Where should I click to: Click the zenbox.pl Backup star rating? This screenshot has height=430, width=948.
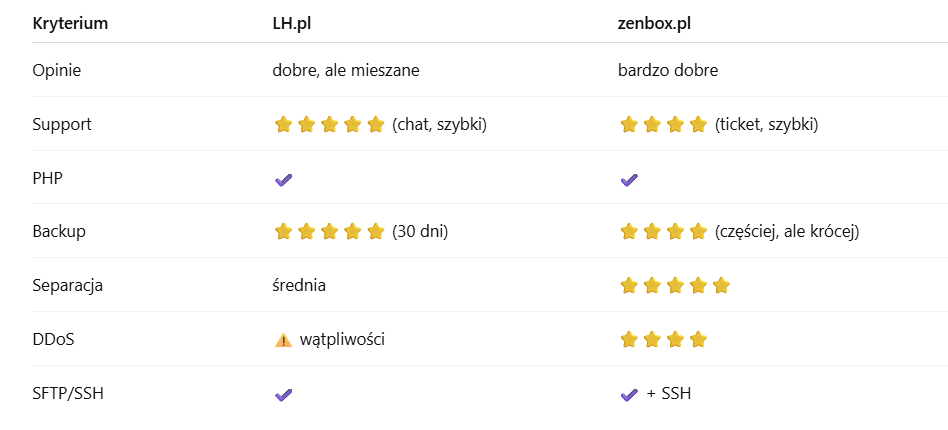[x=664, y=232]
